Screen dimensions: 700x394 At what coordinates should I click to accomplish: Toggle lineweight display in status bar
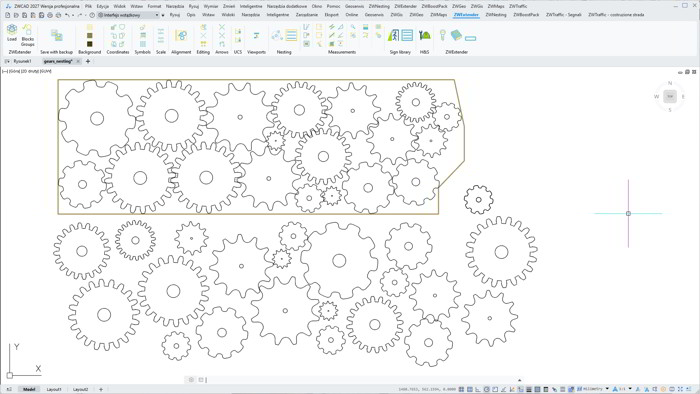point(529,390)
